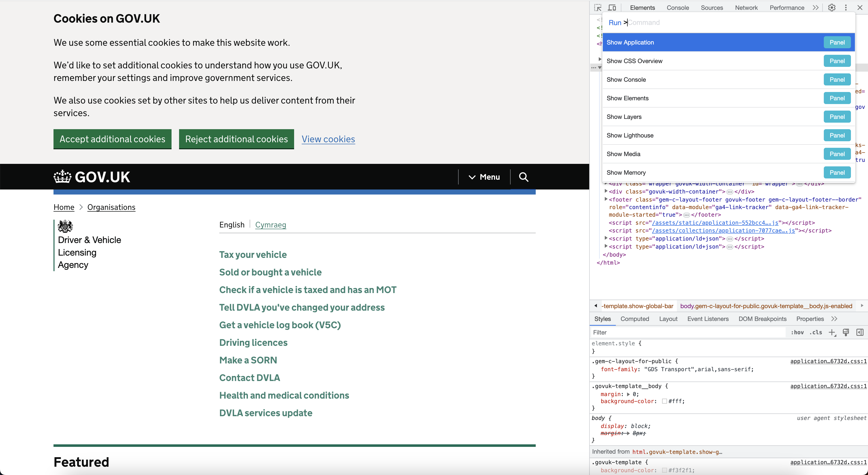Toggle rendering emulations paintbrush icon
Screen dimensions: 868x475
coord(846,332)
